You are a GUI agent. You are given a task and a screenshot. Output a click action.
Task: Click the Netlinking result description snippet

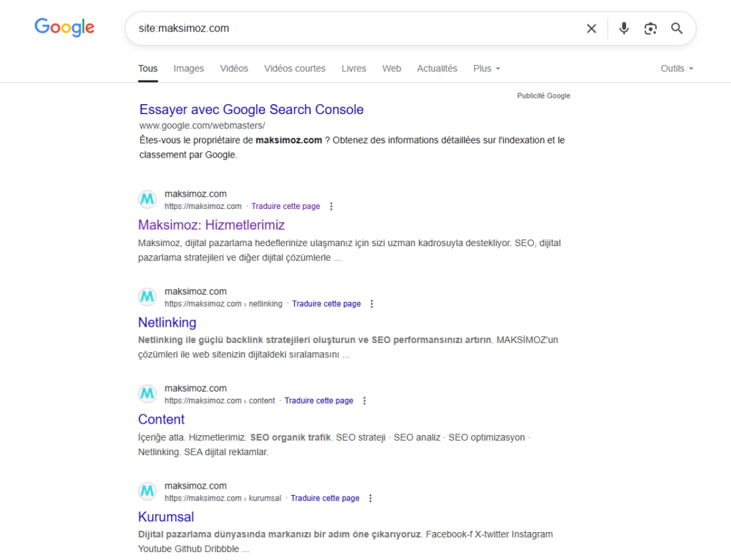click(x=348, y=347)
